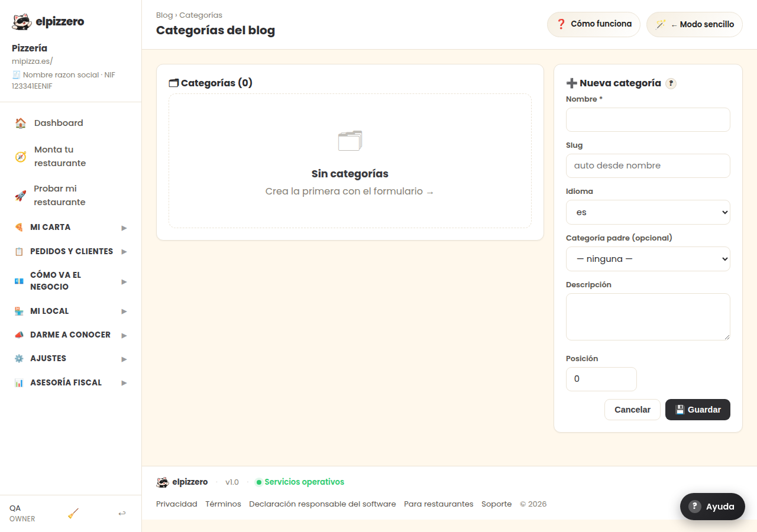
Task: Click the Cómo funciona button
Action: pyautogui.click(x=594, y=24)
